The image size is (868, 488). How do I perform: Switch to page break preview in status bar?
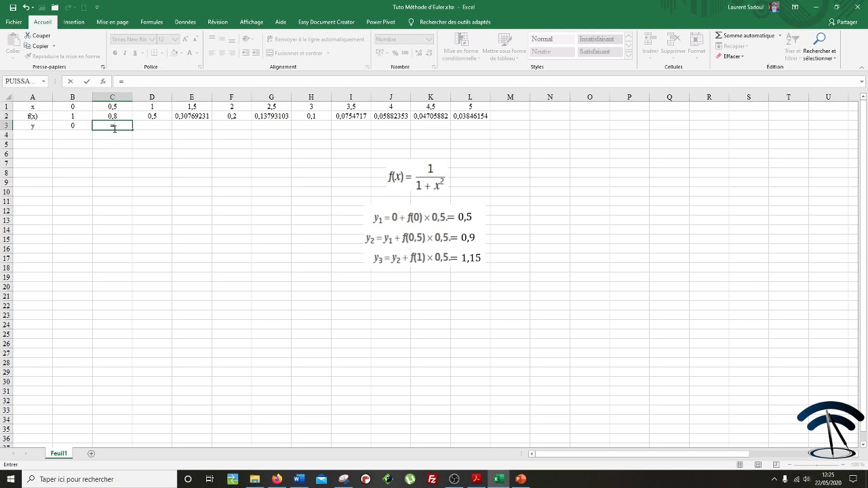[x=776, y=464]
